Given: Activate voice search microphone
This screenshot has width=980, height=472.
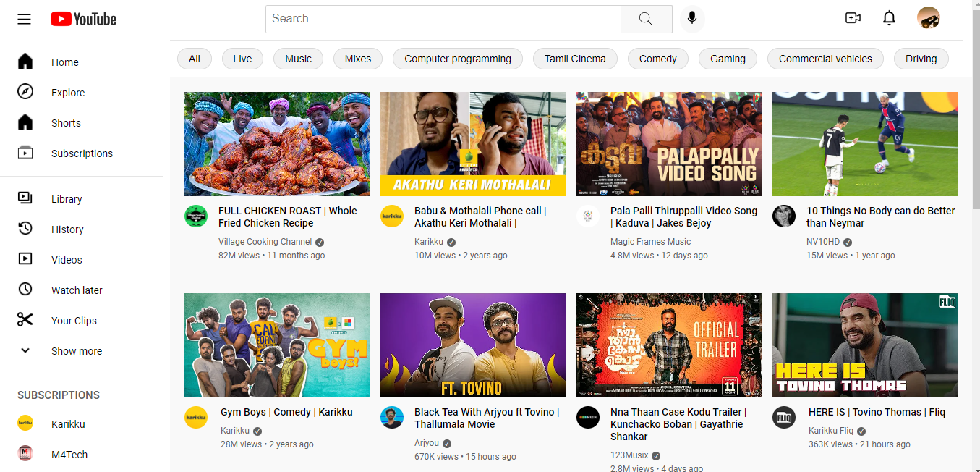Looking at the screenshot, I should pos(692,19).
